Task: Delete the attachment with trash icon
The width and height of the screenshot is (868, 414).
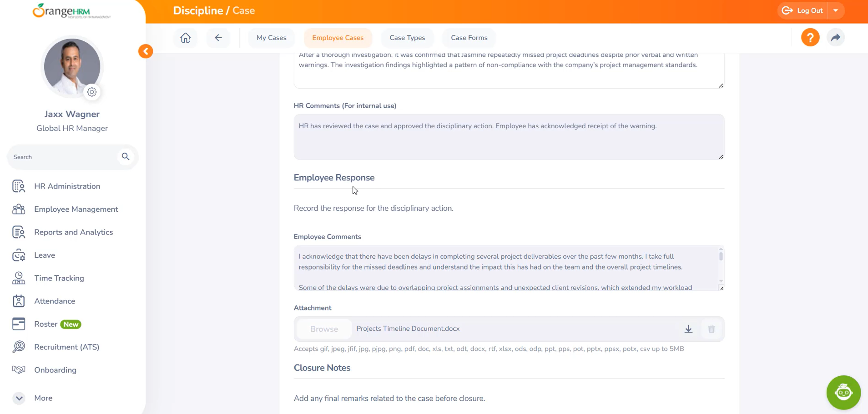Action: pos(711,329)
